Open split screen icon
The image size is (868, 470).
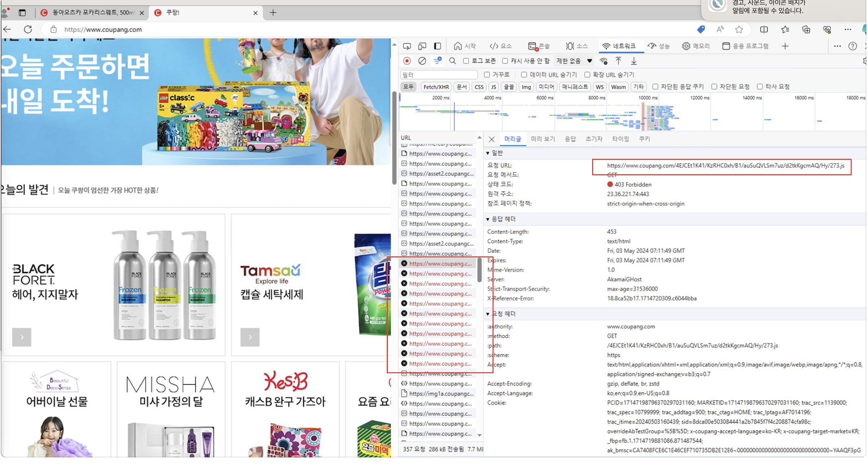tap(764, 29)
